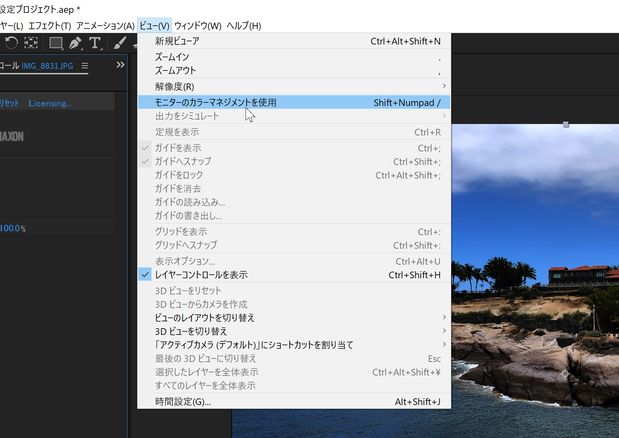Open the effect controls panel menu icon
This screenshot has width=619, height=438.
coord(84,66)
